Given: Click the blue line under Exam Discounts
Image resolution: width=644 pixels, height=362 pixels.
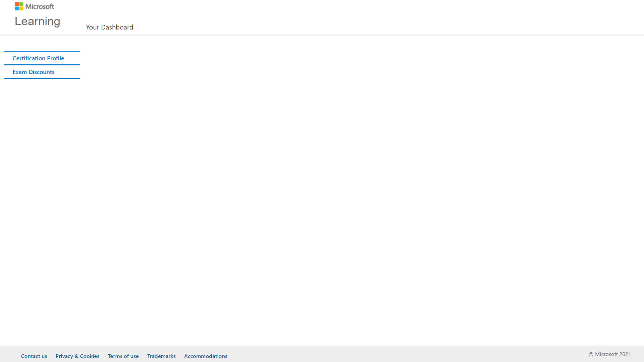Looking at the screenshot, I should [x=42, y=78].
